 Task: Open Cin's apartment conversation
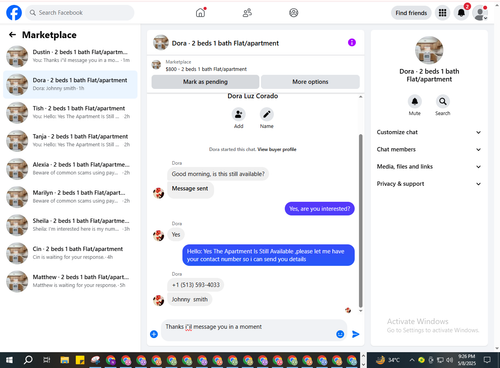70,253
